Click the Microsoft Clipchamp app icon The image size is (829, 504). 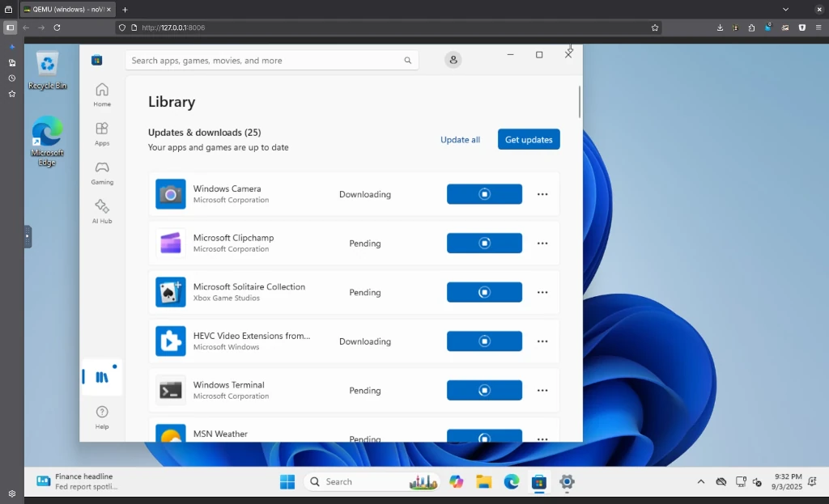point(171,243)
